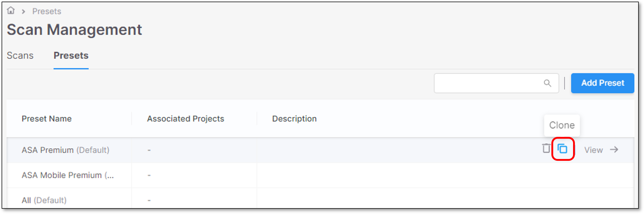Click the home icon in breadcrumb
This screenshot has width=644, height=214.
(11, 11)
